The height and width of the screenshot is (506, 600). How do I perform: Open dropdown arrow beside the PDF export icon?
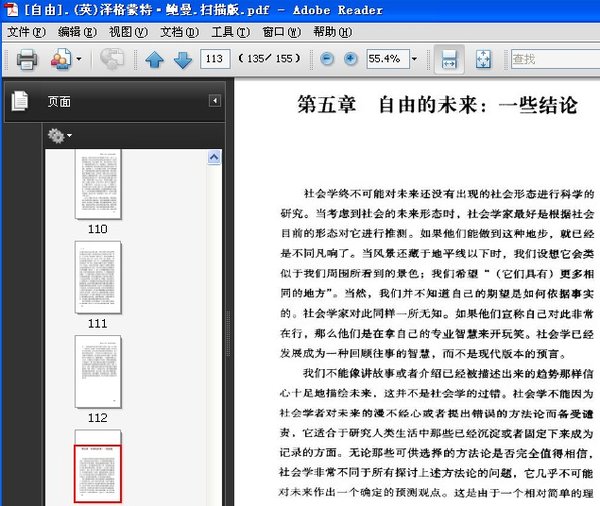[79, 60]
